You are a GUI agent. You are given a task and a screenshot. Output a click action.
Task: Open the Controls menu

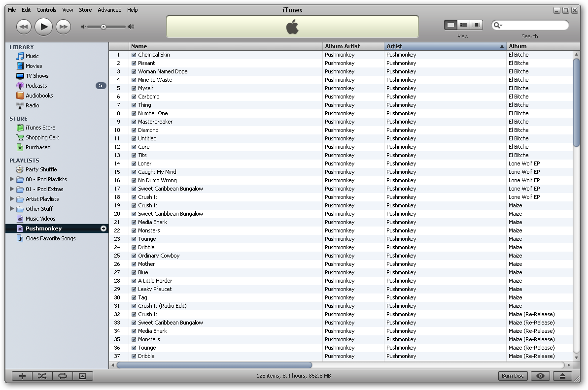coord(46,10)
